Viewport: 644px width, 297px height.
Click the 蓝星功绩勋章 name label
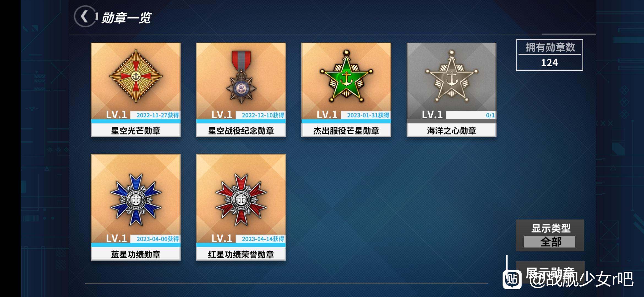tap(136, 254)
